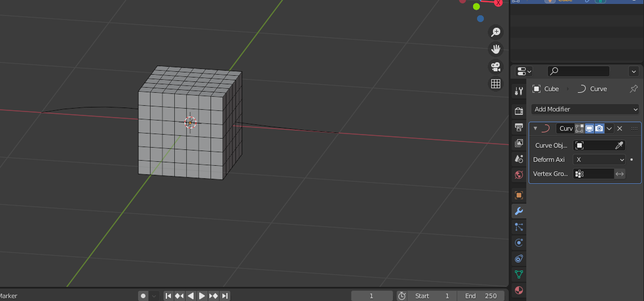This screenshot has height=301, width=644.
Task: Open the auto keyframing options dropdown
Action: [154, 296]
